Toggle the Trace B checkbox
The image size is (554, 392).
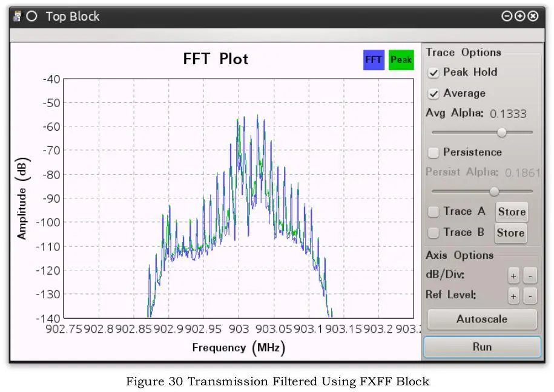(433, 233)
